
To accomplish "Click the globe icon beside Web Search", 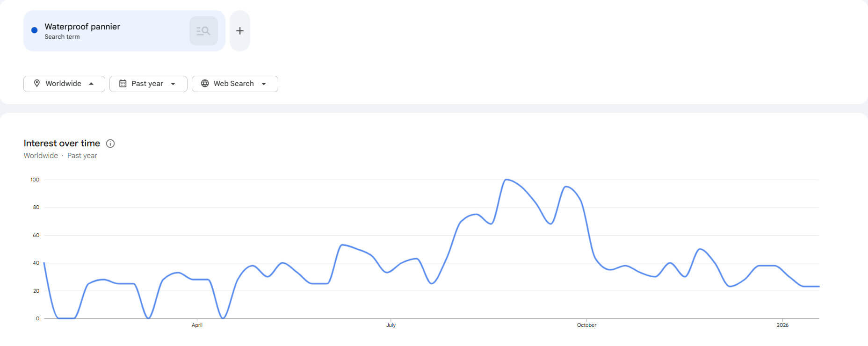I will pos(205,83).
